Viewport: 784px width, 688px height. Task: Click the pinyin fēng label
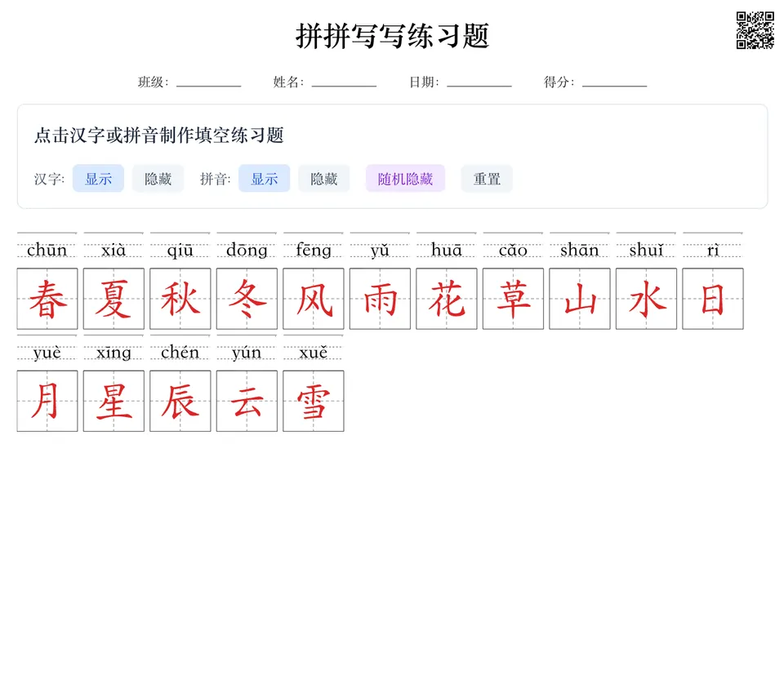pyautogui.click(x=314, y=249)
